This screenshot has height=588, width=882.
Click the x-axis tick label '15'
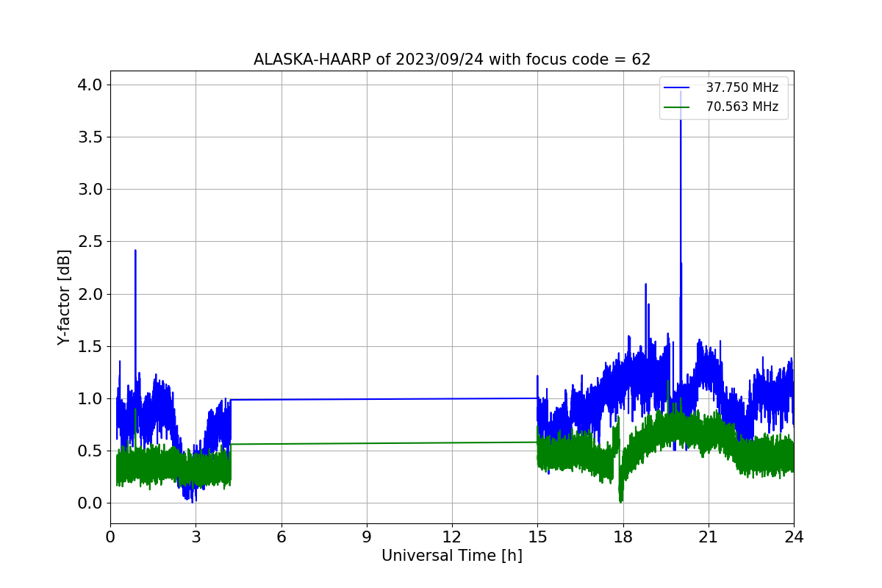coord(537,537)
